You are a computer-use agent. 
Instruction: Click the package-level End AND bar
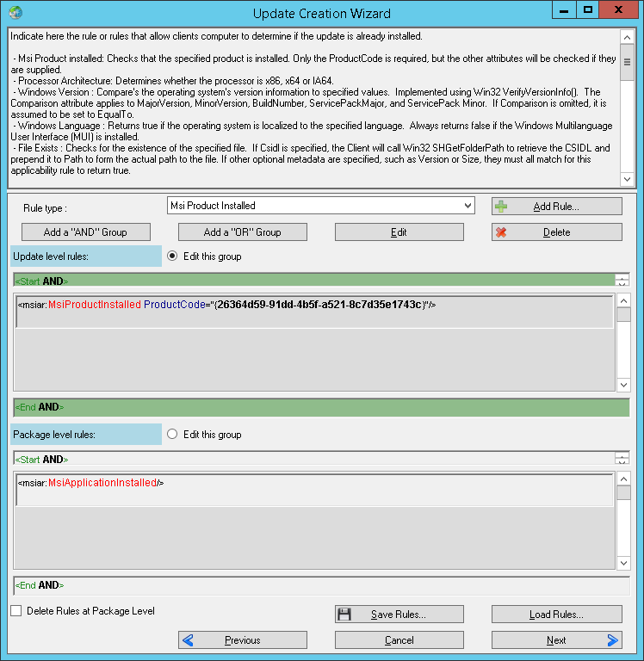(x=321, y=585)
